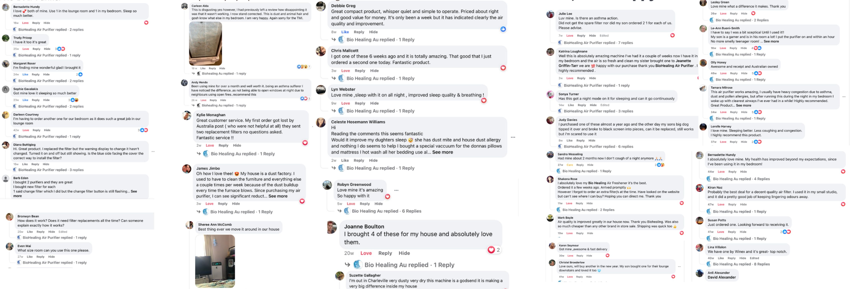This screenshot has height=289, width=868.
Task: Click blue thumbs-up reaction on Debbie Greg's comment
Action: tap(503, 29)
